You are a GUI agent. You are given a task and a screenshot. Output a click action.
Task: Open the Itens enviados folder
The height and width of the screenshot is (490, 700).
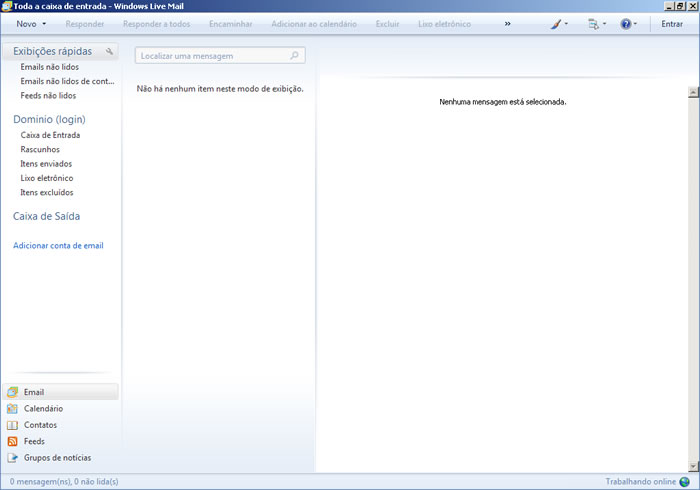(x=46, y=164)
